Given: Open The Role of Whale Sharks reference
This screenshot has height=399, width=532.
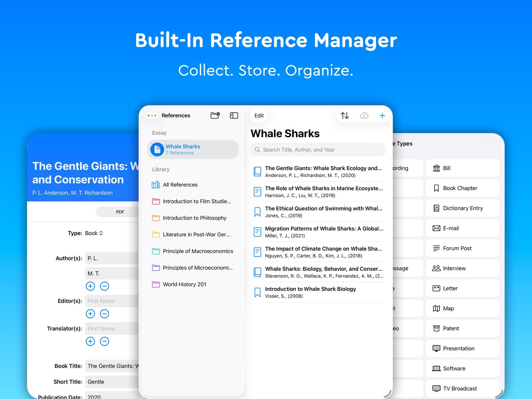Looking at the screenshot, I should pyautogui.click(x=318, y=192).
